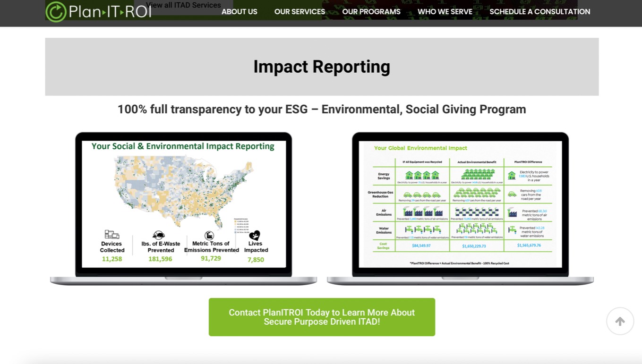Select the 7,850 lives impacted value
Image resolution: width=642 pixels, height=364 pixels.
pyautogui.click(x=256, y=260)
